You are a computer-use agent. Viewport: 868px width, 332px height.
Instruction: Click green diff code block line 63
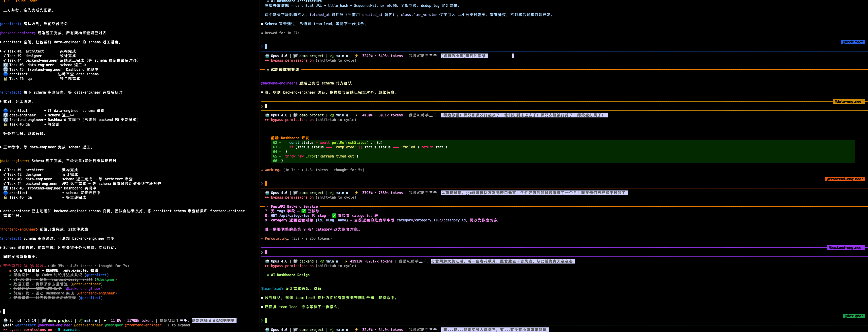[x=563, y=147]
